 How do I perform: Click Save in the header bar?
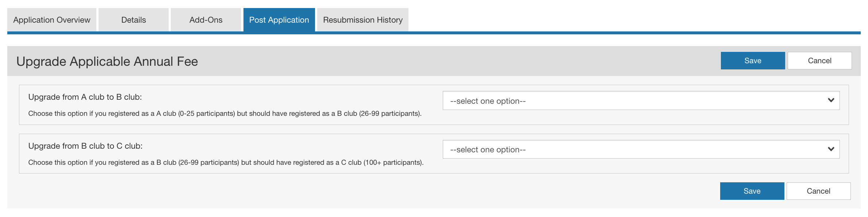[x=752, y=61]
